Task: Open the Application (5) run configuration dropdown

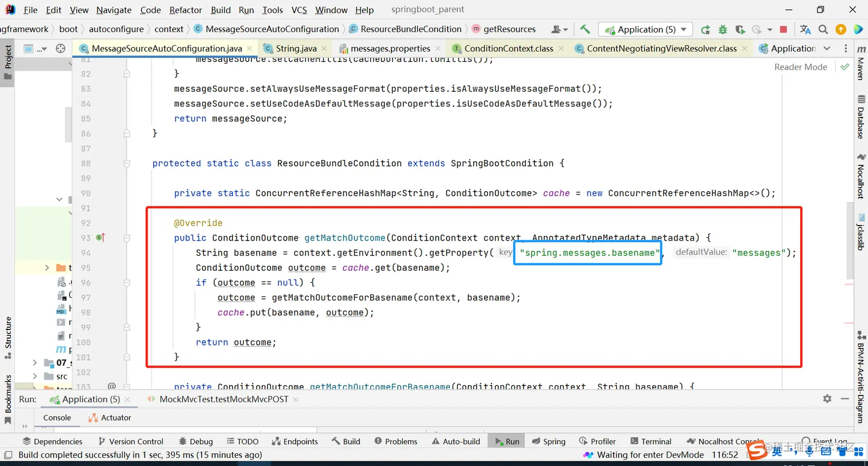Action: click(645, 29)
